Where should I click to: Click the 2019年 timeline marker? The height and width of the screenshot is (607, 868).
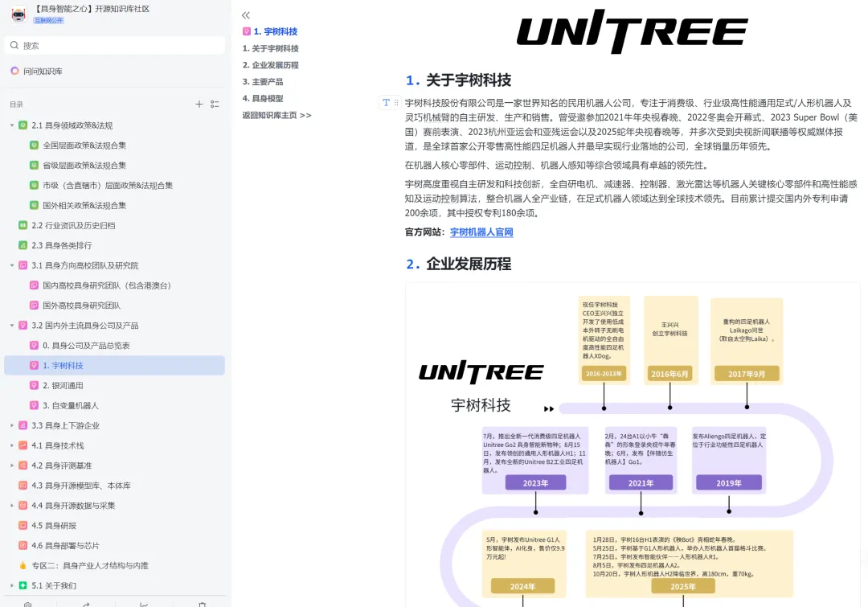click(x=728, y=483)
